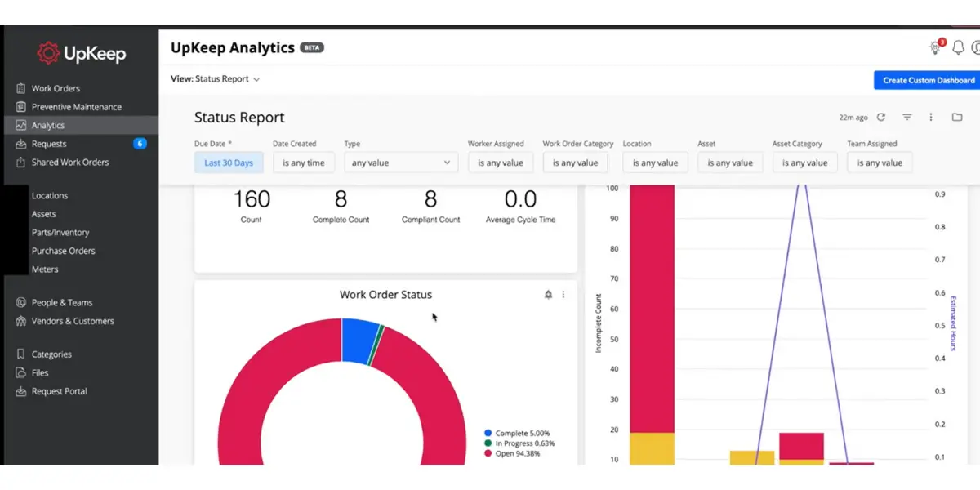The image size is (980, 490).
Task: Go to Preventive Maintenance in the sidebar
Action: 76,107
